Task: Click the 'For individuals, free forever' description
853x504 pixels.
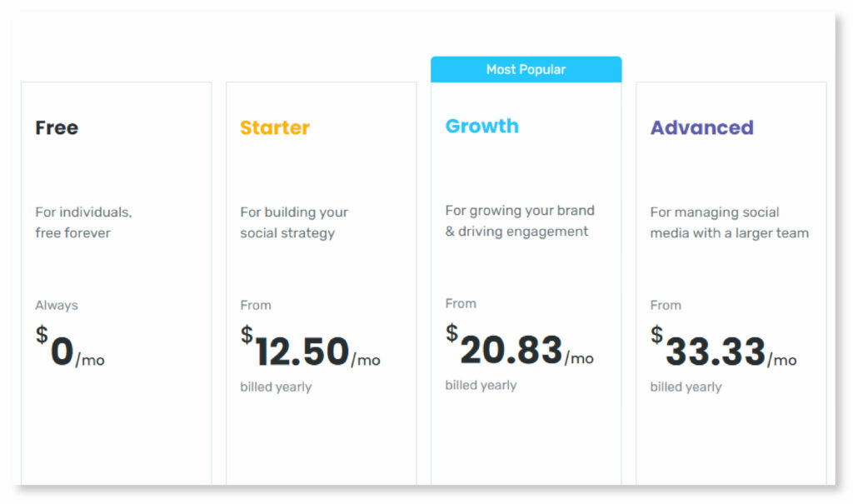Action: [83, 222]
